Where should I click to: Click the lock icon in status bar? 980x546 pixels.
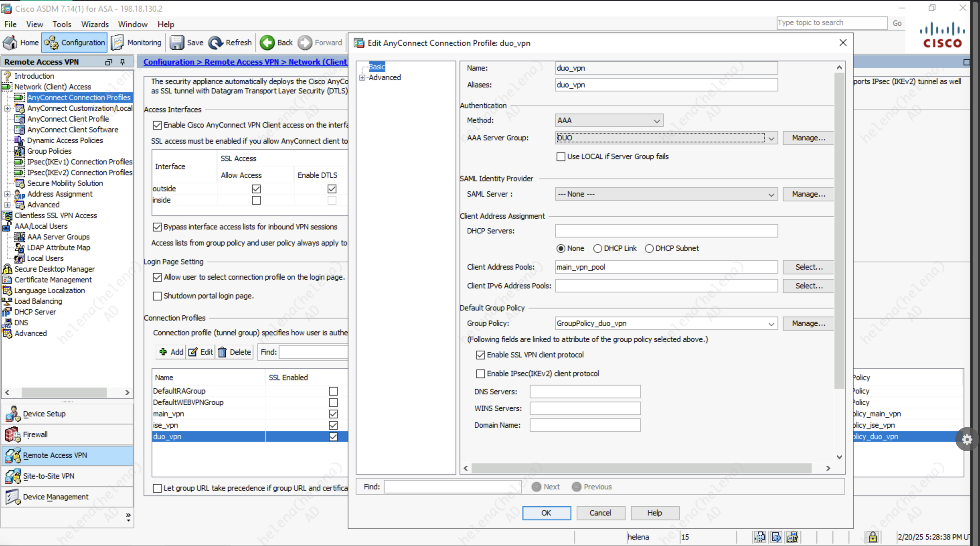pyautogui.click(x=873, y=537)
